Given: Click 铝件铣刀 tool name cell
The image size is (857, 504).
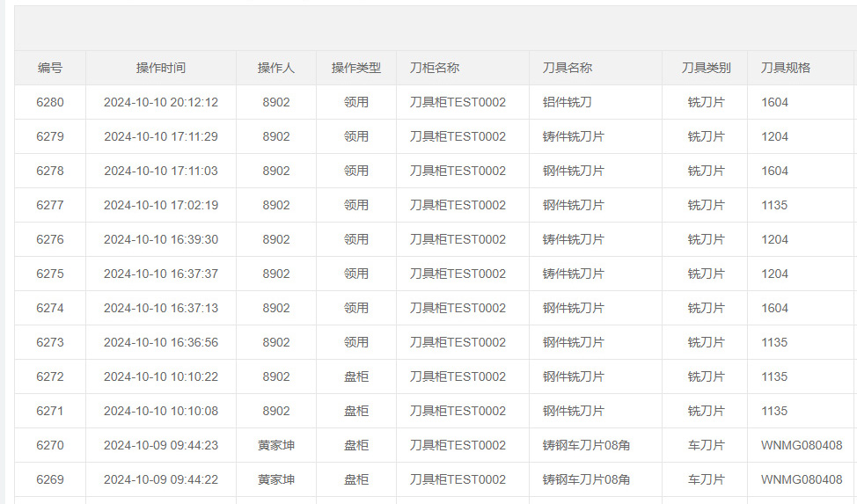Looking at the screenshot, I should [567, 102].
